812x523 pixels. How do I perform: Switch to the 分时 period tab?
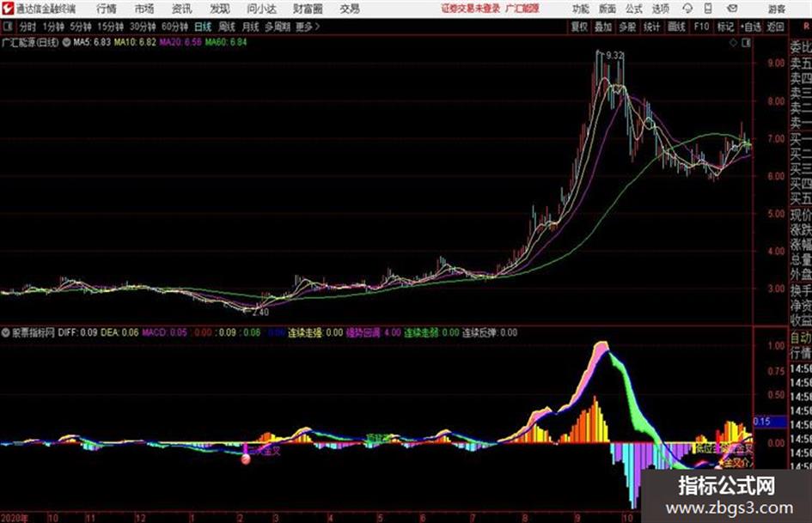point(27,27)
